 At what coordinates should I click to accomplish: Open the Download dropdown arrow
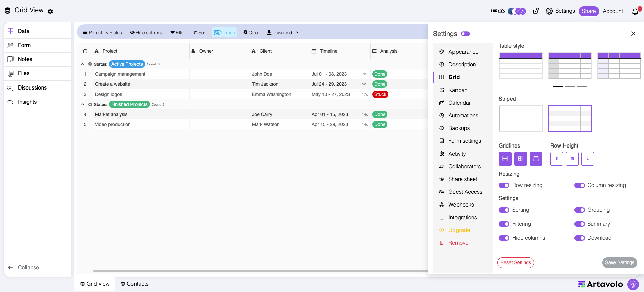pyautogui.click(x=297, y=32)
